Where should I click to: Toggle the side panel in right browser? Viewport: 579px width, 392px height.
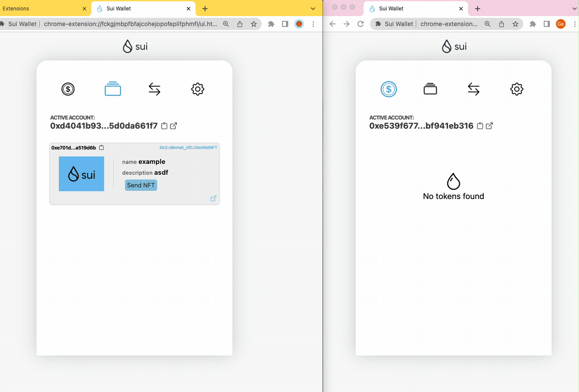click(547, 24)
